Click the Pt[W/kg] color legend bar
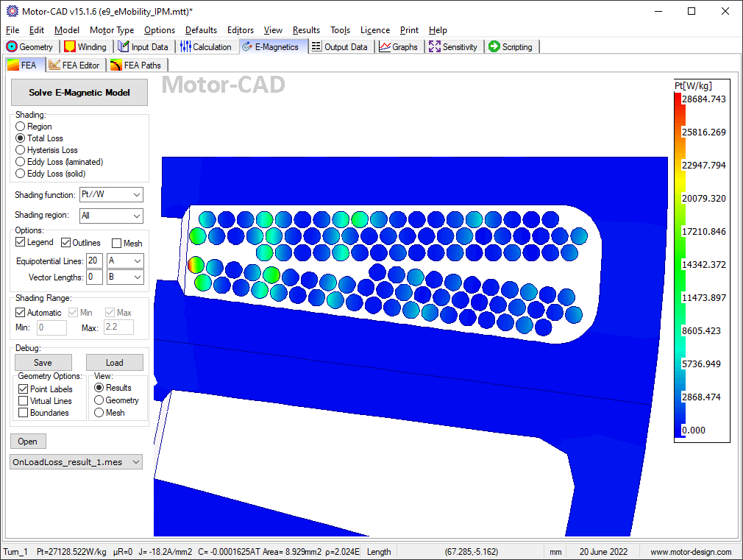This screenshot has width=743, height=560. pyautogui.click(x=680, y=265)
